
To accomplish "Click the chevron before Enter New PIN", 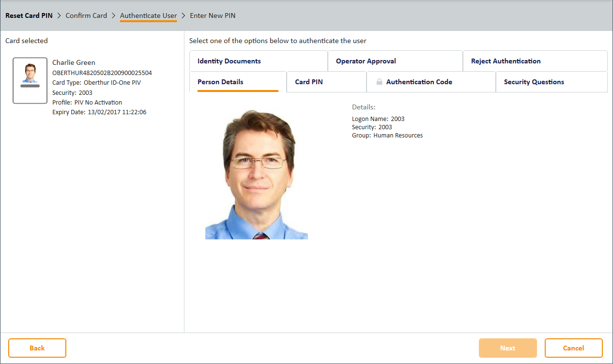I will (184, 15).
